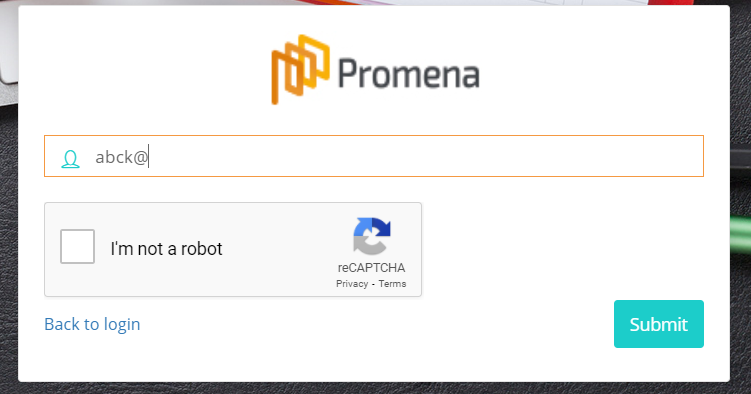This screenshot has width=751, height=394.
Task: Click the green highlighter in the background
Action: 740,233
